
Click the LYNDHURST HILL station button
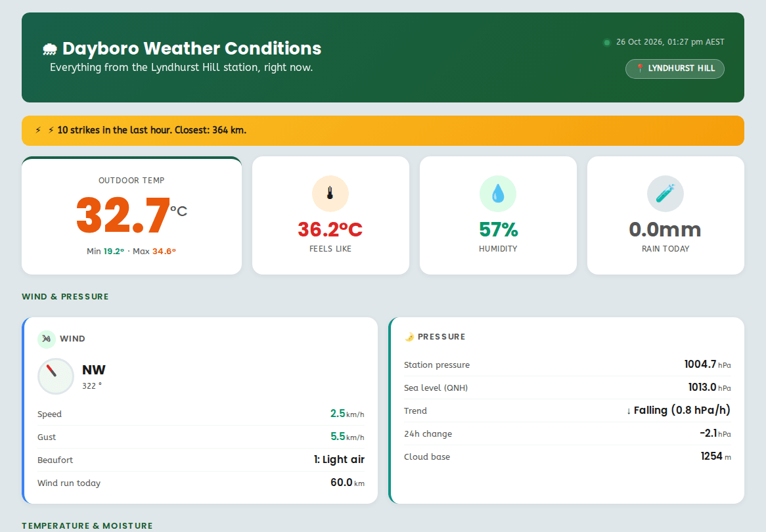coord(675,68)
